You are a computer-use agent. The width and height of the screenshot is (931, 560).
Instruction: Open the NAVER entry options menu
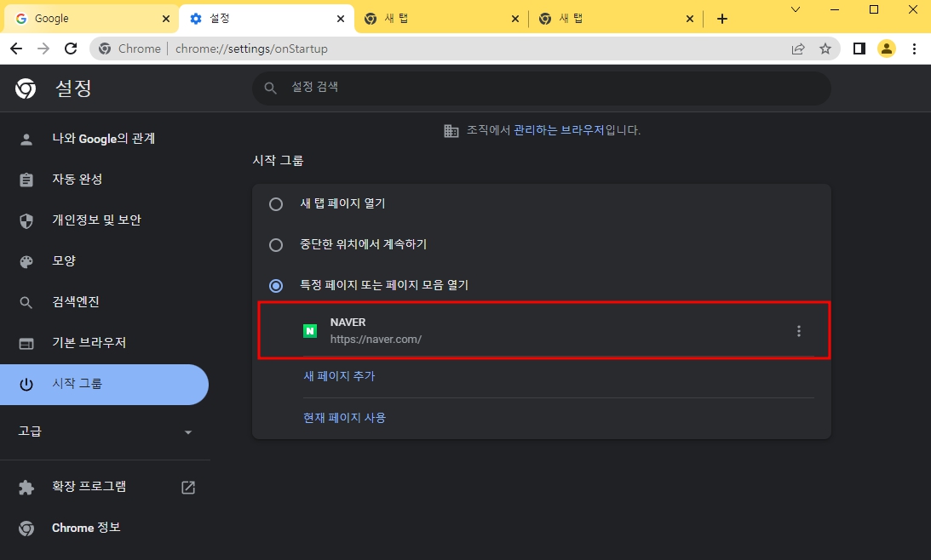pos(798,331)
